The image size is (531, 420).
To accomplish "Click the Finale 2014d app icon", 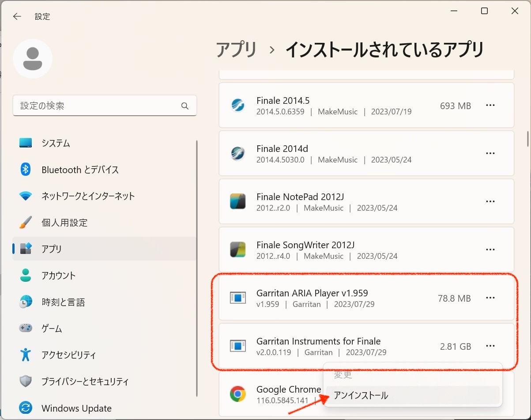I will click(238, 153).
